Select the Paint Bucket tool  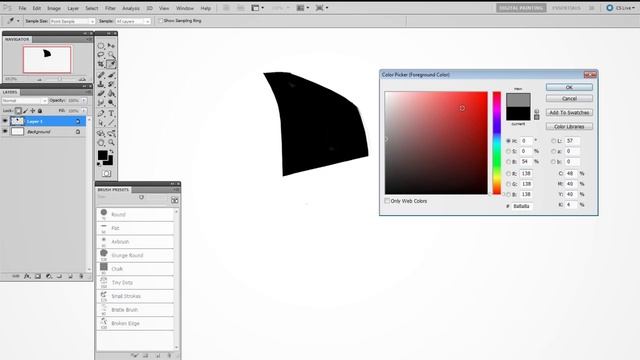point(111,93)
